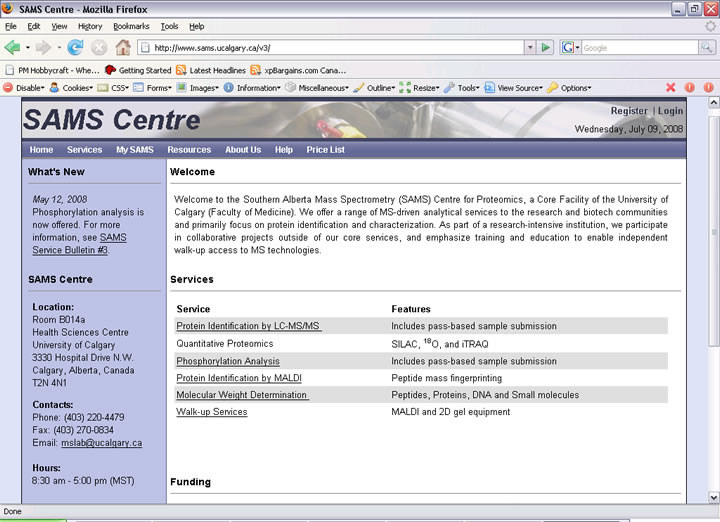Reload the page with the Refresh icon
Screen dimensions: 720x522
[76, 47]
